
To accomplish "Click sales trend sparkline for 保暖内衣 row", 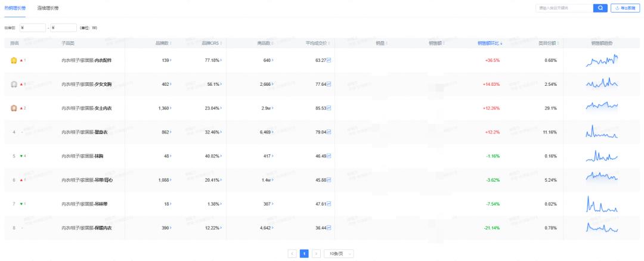I will coord(602,228).
